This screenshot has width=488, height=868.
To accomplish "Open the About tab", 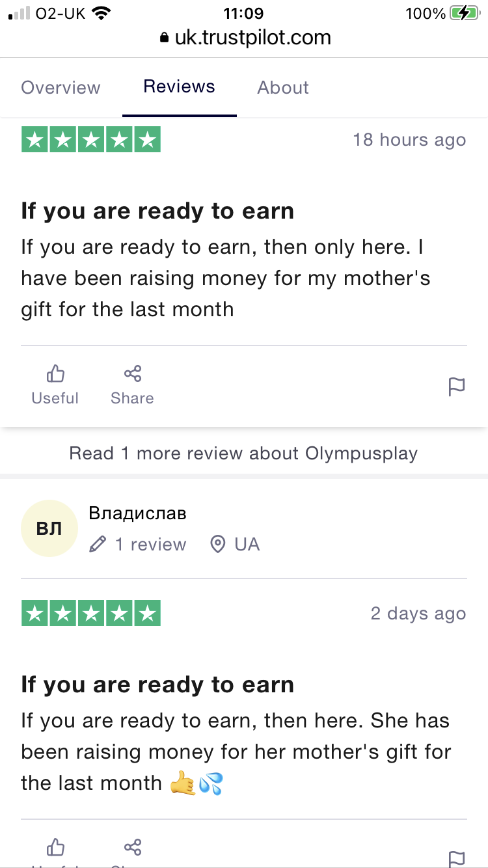I will point(283,88).
